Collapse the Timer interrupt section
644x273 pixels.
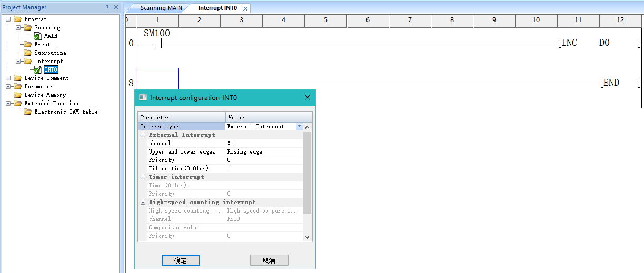pyautogui.click(x=143, y=177)
